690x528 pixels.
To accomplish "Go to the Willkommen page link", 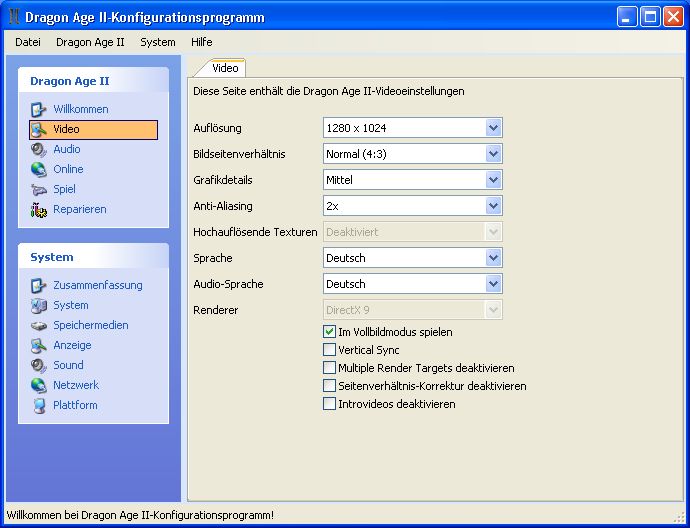I will point(81,109).
